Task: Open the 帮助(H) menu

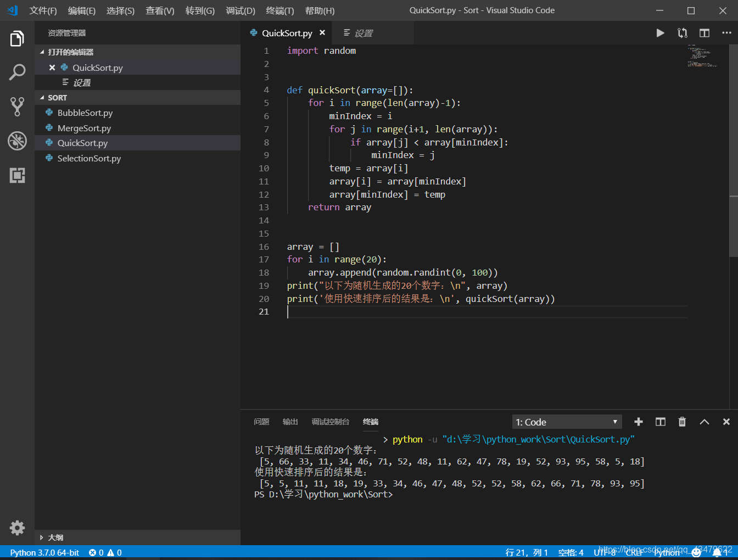Action: point(320,10)
